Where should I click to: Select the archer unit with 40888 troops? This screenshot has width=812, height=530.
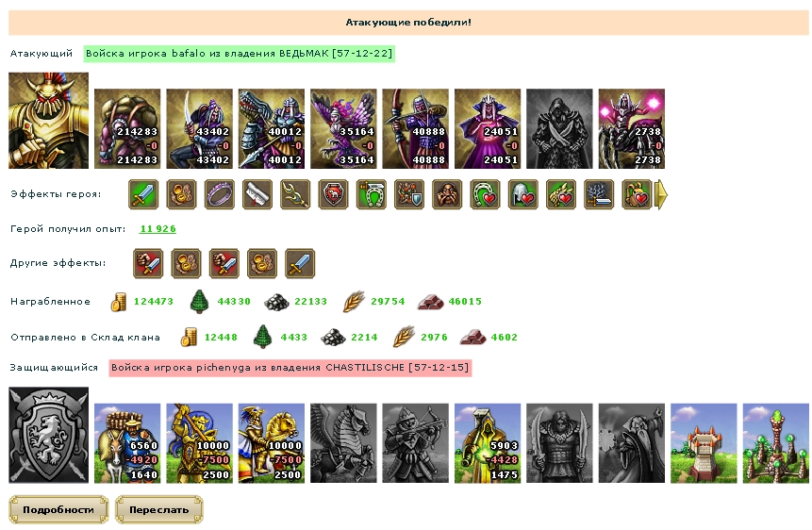[x=415, y=128]
